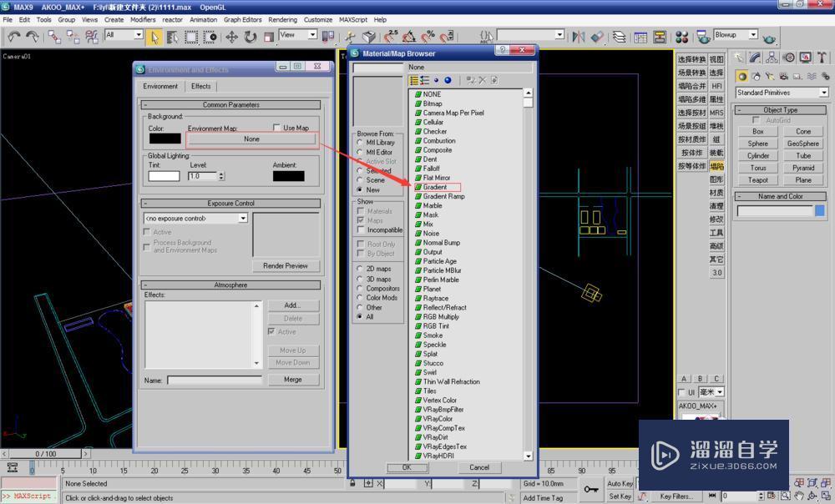Image resolution: width=835 pixels, height=504 pixels.
Task: Switch browser to small icons view
Action: [436, 80]
